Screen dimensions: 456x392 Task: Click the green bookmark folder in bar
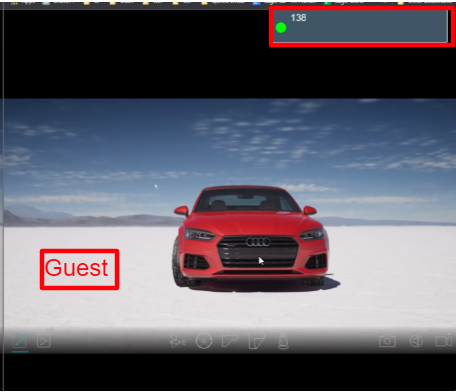click(x=327, y=3)
